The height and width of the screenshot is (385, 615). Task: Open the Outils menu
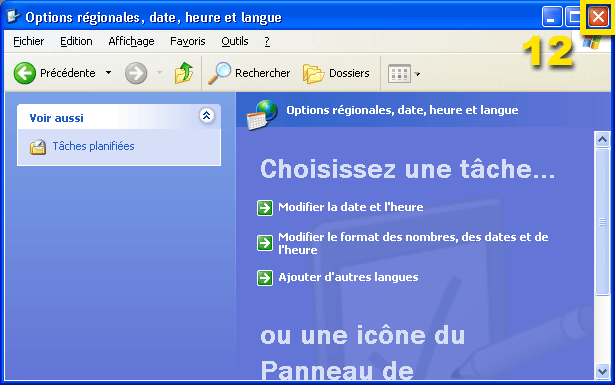235,41
